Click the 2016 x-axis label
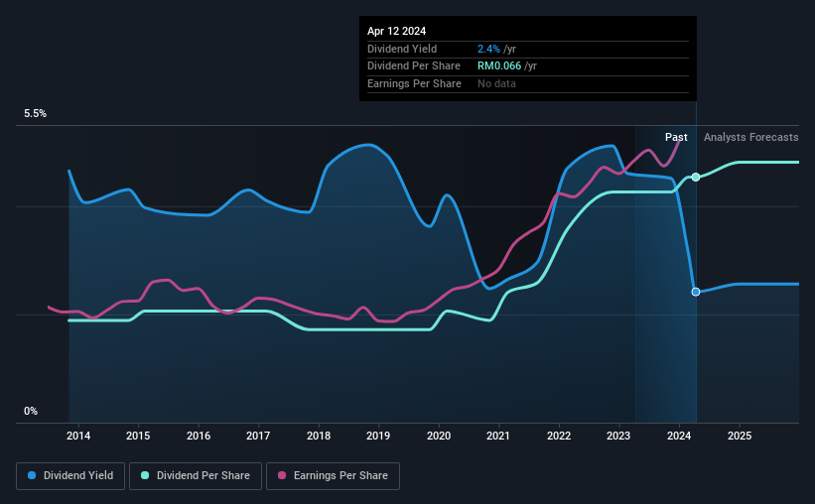Viewport: 815px width, 504px height. point(199,436)
